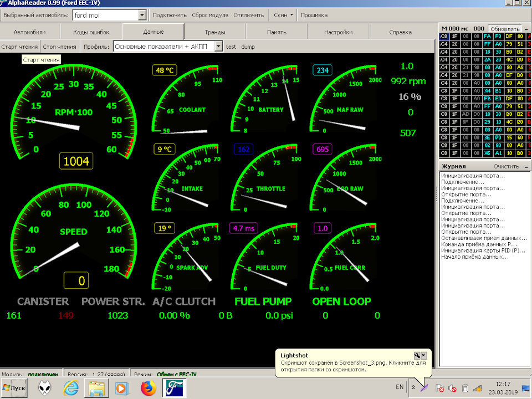Show hidden tray icons chevron
Image resolution: width=532 pixels, height=399 pixels.
(413, 387)
